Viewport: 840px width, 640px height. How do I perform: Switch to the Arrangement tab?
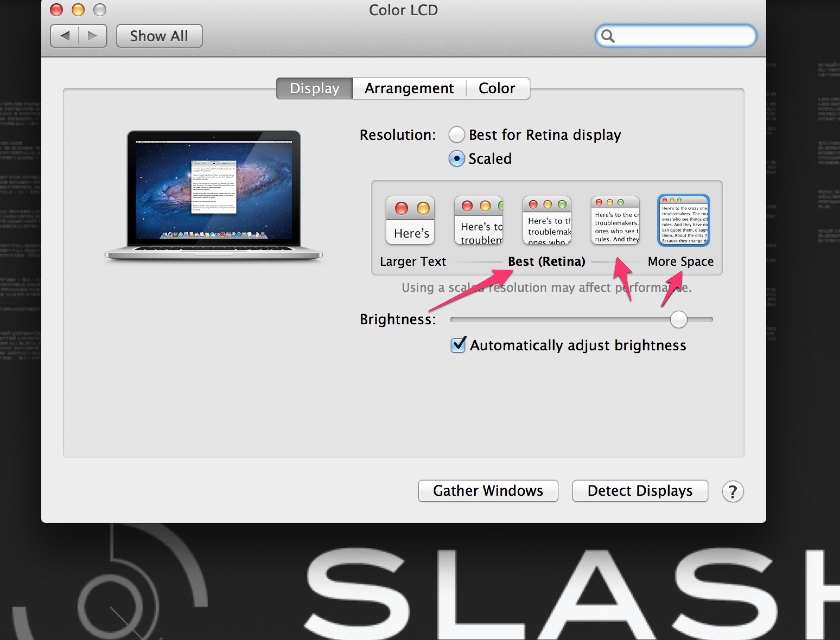click(x=409, y=88)
